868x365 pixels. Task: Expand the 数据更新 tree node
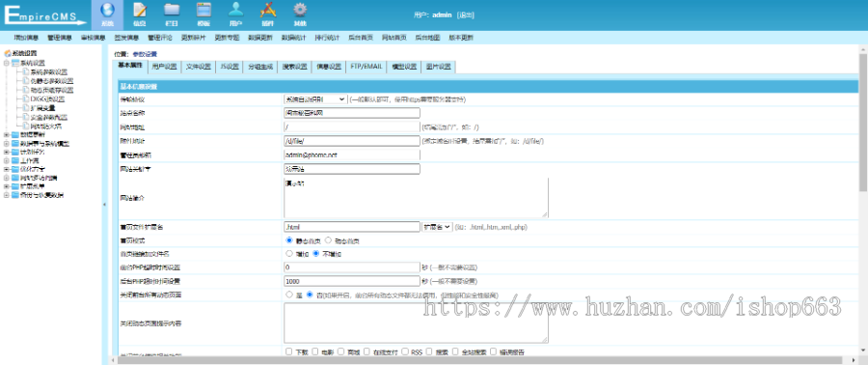click(x=7, y=134)
